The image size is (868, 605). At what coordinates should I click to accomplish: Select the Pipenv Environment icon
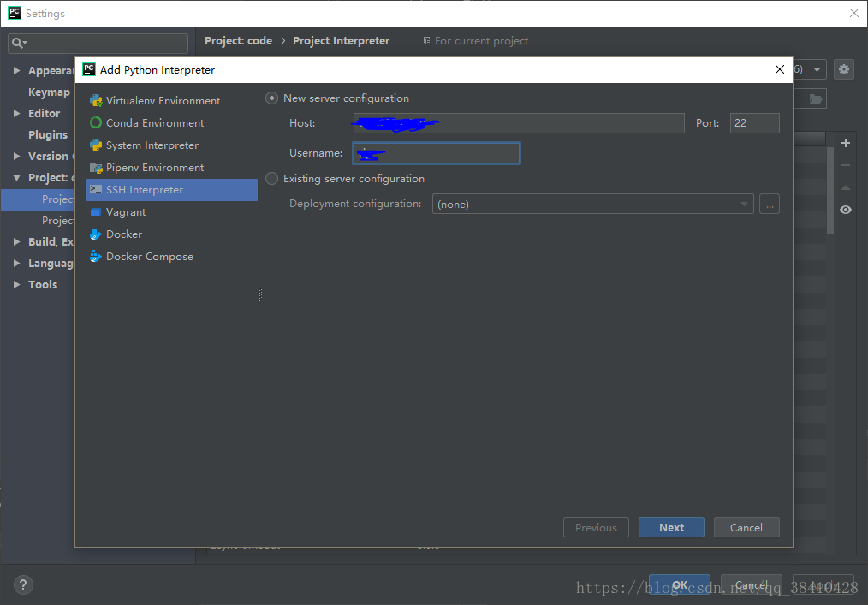[x=96, y=168]
